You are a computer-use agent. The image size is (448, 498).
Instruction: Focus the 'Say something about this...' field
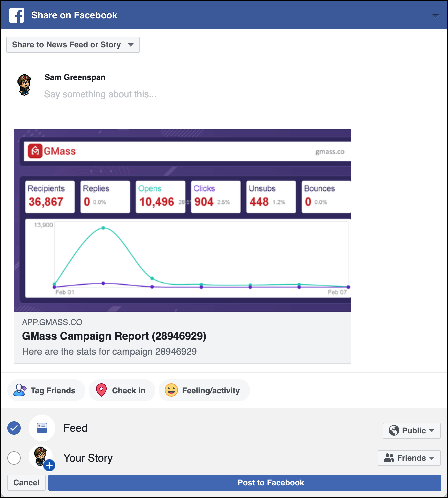pyautogui.click(x=100, y=94)
